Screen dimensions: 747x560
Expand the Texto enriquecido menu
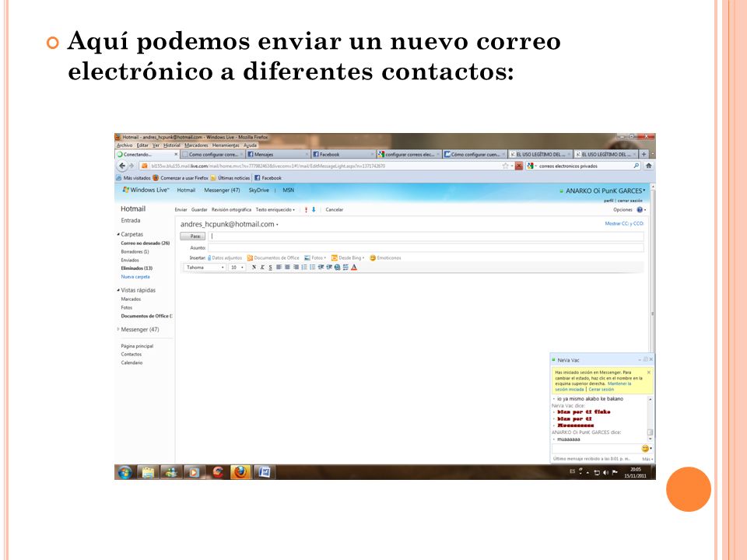point(275,209)
